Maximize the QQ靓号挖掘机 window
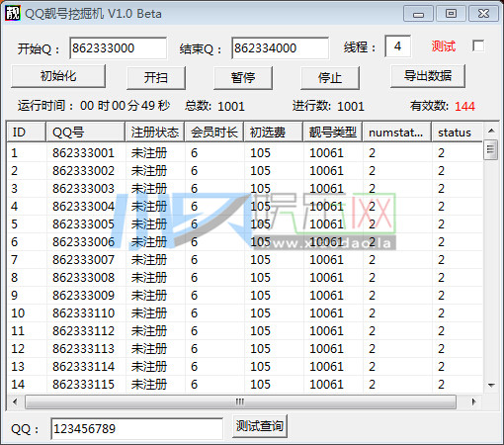The image size is (504, 445). pos(451,14)
